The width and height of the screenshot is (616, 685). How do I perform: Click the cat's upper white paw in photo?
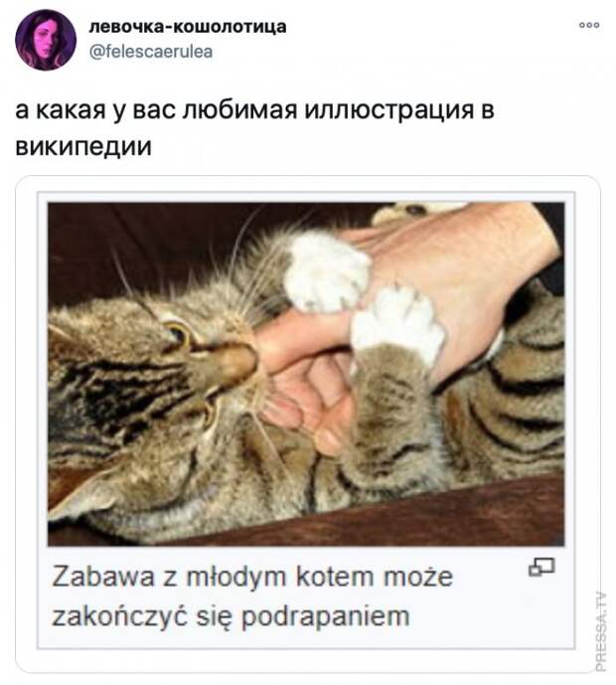coord(327,272)
